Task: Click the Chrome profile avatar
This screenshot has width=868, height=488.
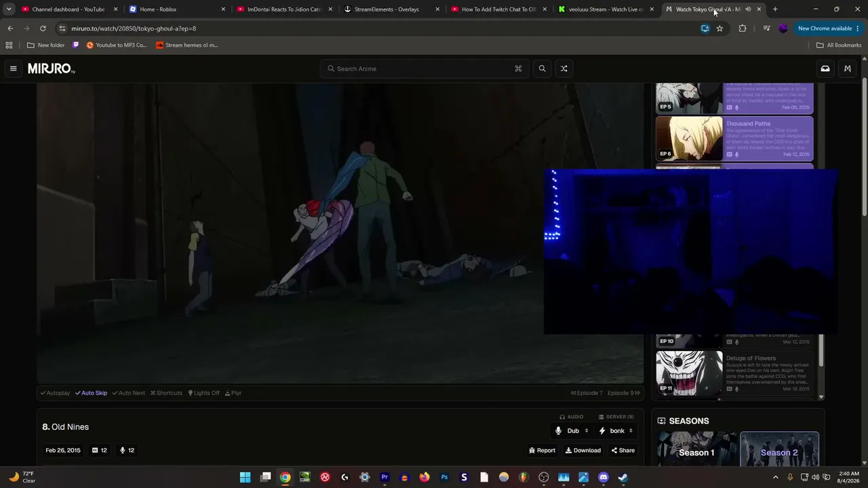Action: [x=783, y=28]
